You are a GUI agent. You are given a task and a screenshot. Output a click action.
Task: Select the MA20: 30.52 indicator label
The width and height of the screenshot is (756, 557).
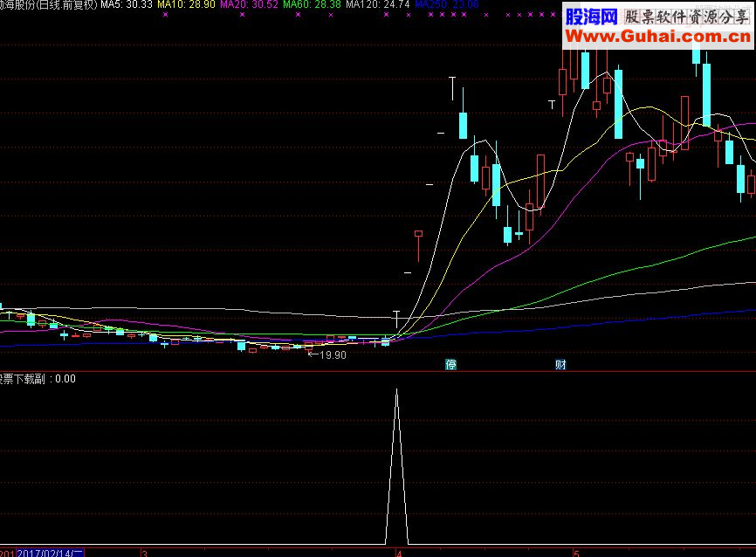pos(249,5)
